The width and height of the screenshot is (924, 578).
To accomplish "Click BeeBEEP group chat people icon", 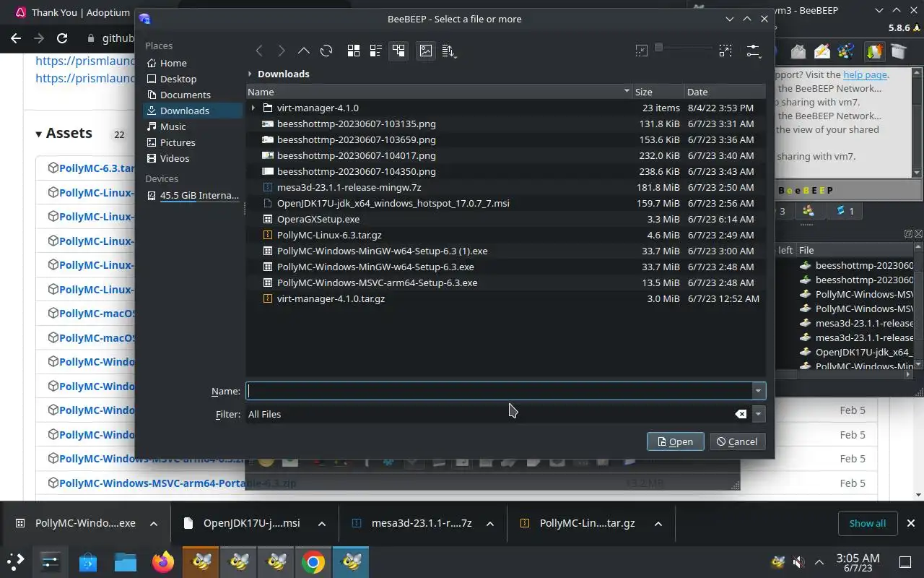I will pos(846,51).
